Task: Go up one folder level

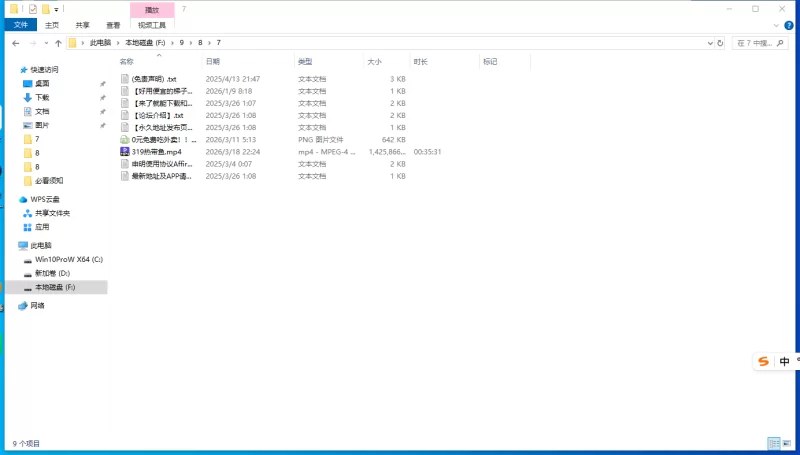Action: click(58, 43)
